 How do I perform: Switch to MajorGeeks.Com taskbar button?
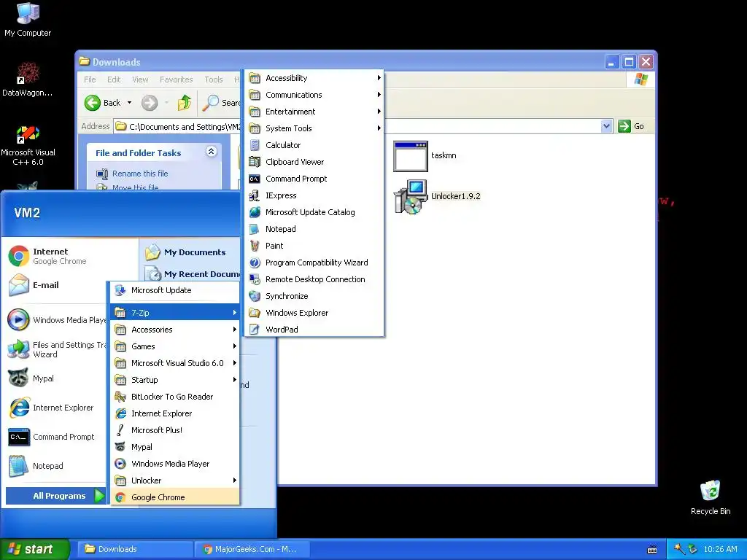tap(252, 550)
